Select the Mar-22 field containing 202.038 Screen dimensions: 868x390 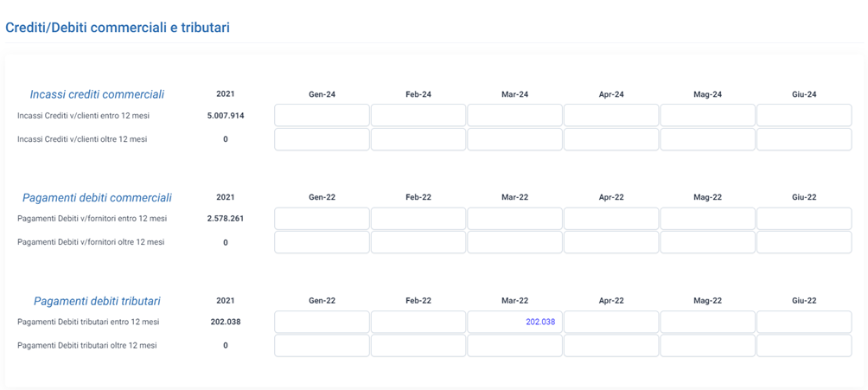(x=514, y=322)
